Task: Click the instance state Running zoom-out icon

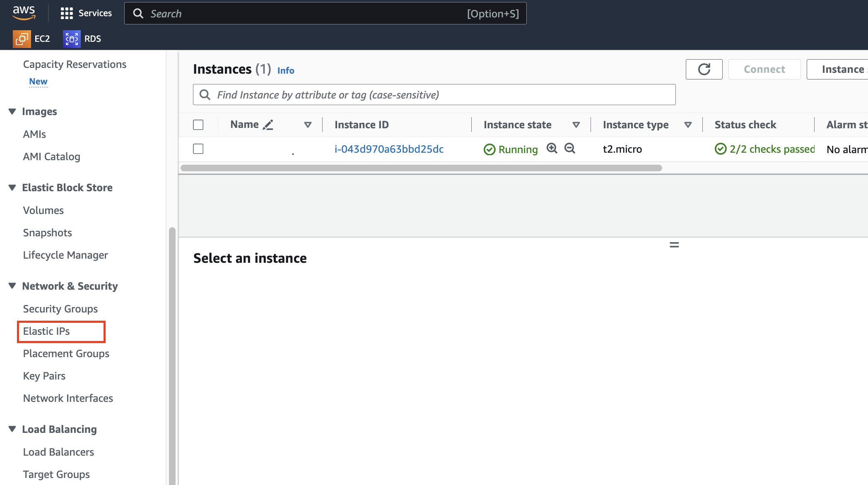Action: tap(570, 149)
